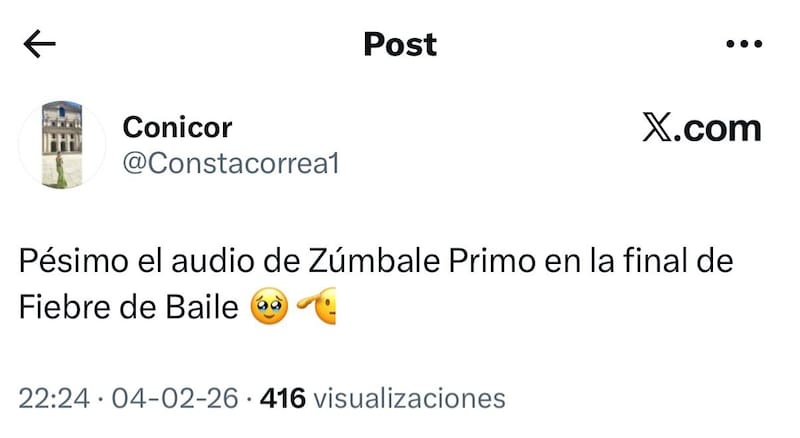The height and width of the screenshot is (438, 800).
Task: Open the 22:24 timestamp
Action: (x=54, y=398)
